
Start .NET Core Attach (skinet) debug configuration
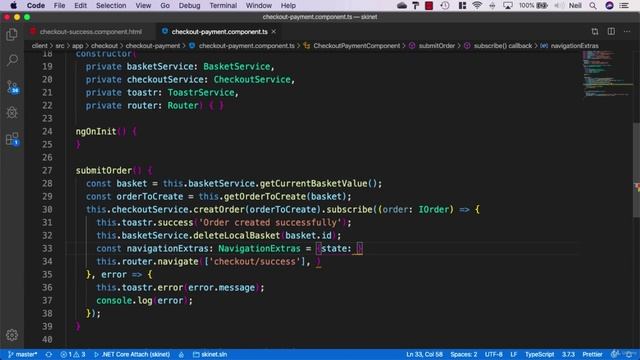(x=132, y=354)
